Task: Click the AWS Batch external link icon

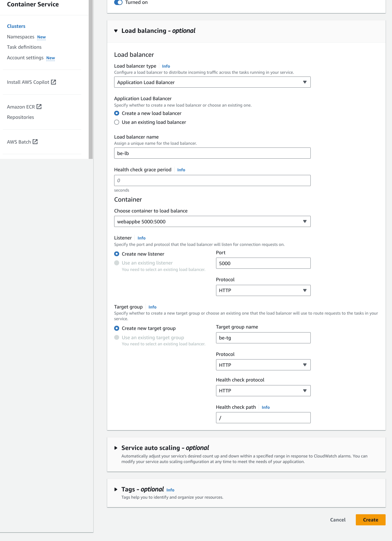Action: (x=35, y=142)
